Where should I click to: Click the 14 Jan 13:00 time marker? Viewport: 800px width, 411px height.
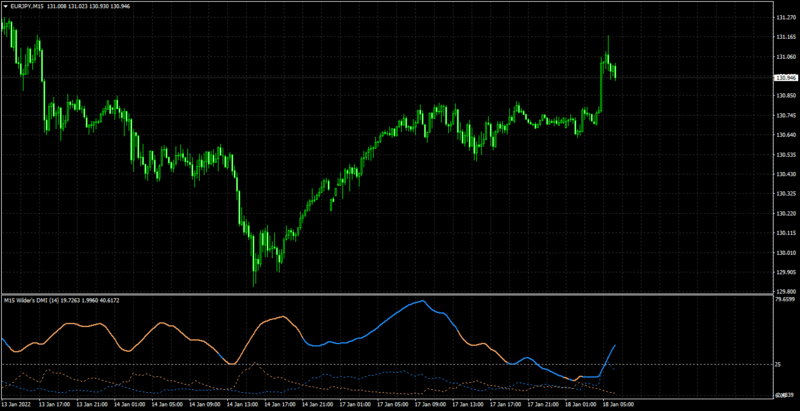pos(239,404)
